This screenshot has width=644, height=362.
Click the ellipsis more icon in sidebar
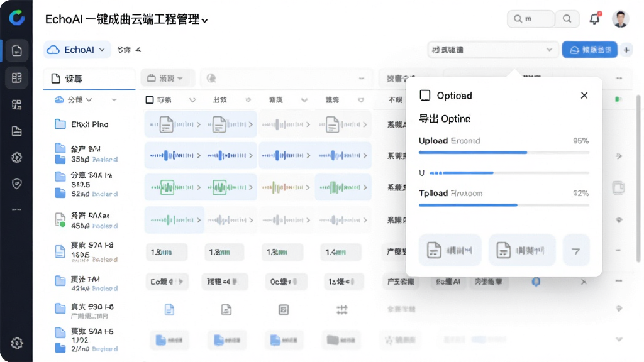17,209
